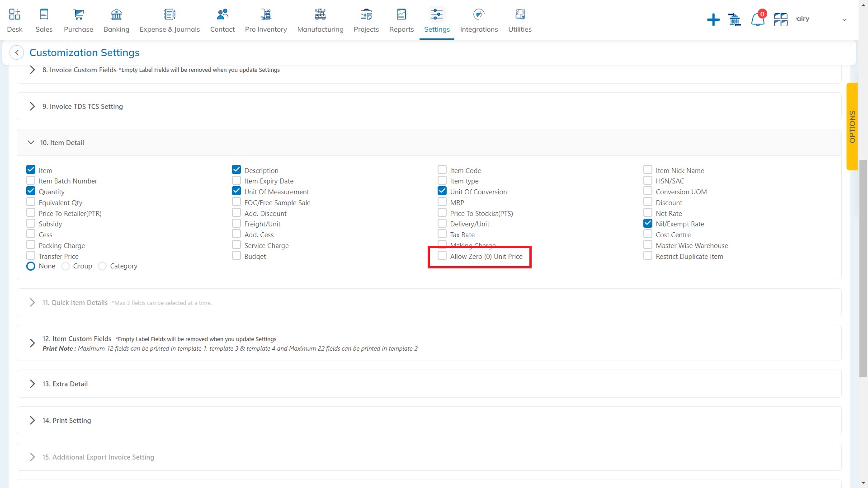Open Expense & Journals icon
This screenshot has height=488, width=868.
[x=170, y=14]
